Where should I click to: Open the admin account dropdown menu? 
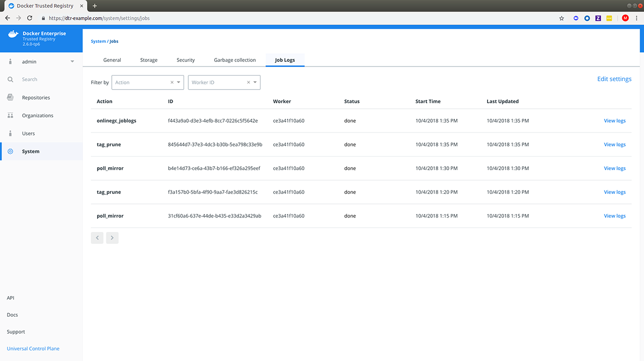72,62
